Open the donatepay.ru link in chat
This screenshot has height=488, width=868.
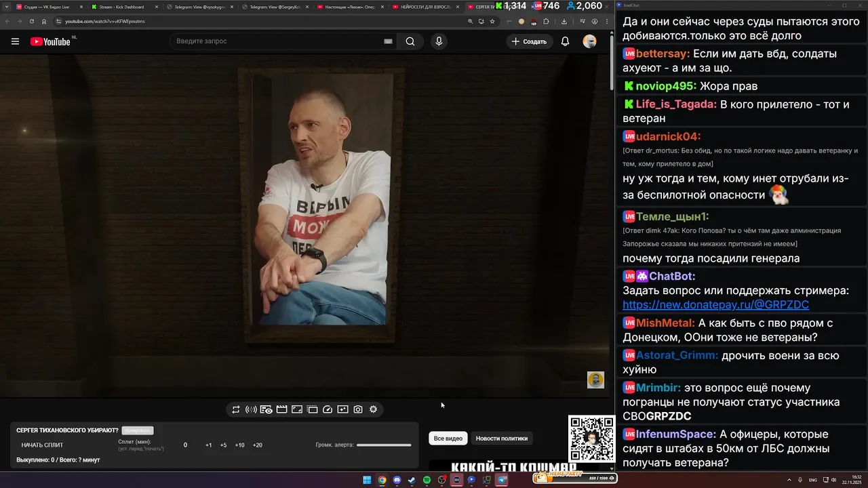[x=715, y=305]
